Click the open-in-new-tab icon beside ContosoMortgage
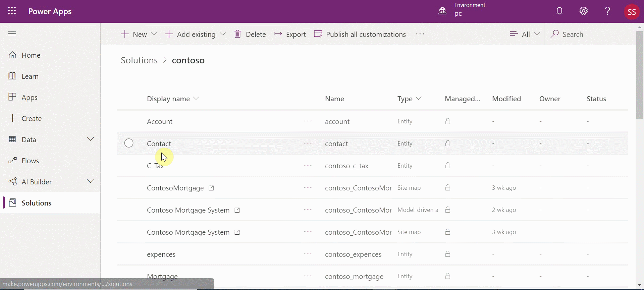The image size is (644, 290). (x=211, y=188)
